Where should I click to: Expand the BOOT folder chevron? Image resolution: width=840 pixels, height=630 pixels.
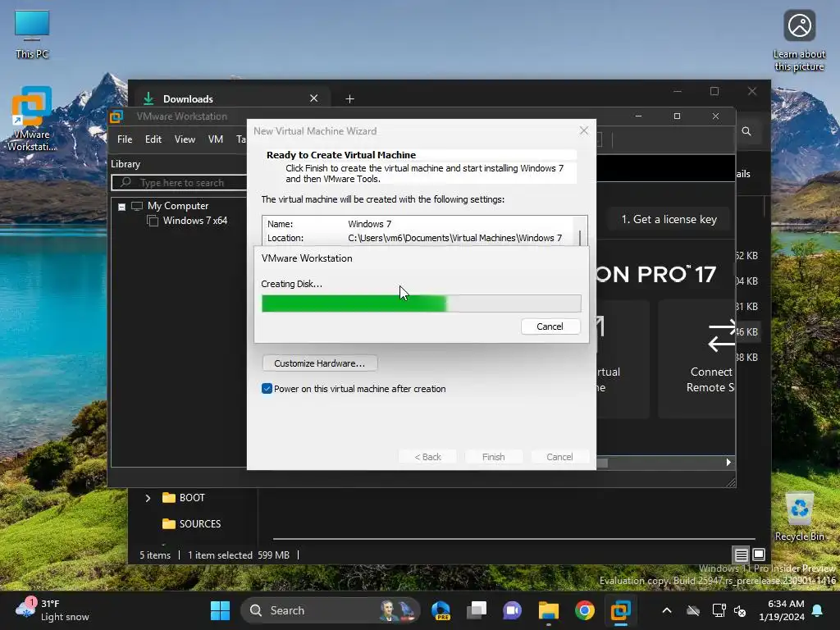[148, 498]
